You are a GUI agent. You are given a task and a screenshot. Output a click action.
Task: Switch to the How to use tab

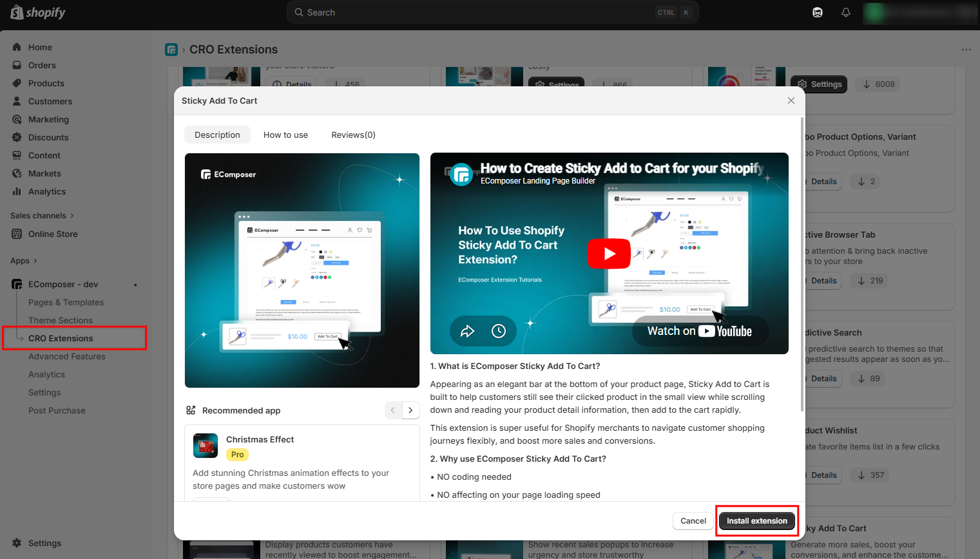[285, 135]
